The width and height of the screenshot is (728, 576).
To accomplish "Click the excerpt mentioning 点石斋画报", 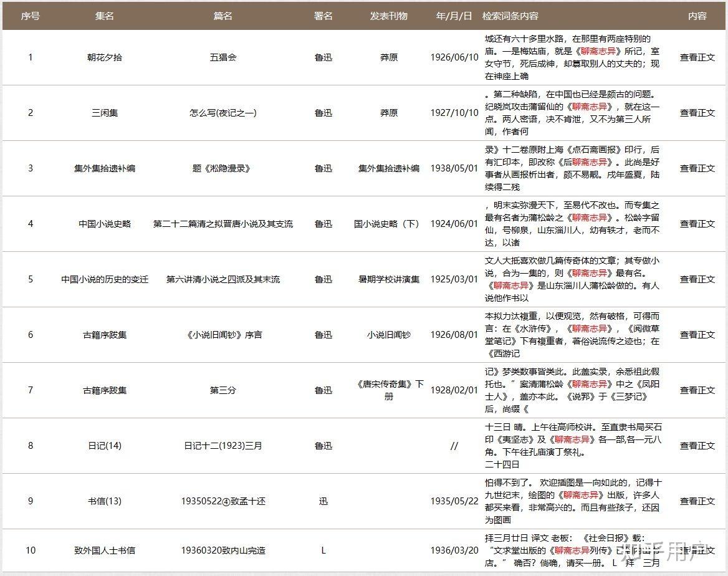I will pyautogui.click(x=572, y=168).
